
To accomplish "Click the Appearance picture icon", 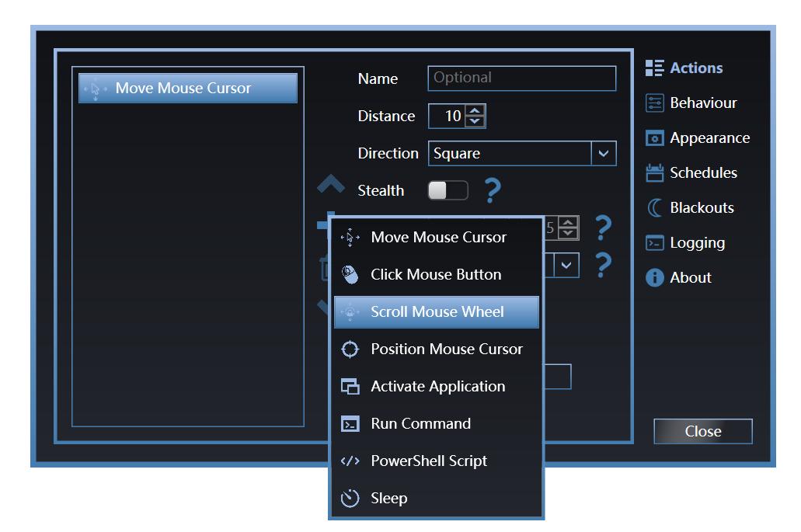I will click(x=654, y=137).
